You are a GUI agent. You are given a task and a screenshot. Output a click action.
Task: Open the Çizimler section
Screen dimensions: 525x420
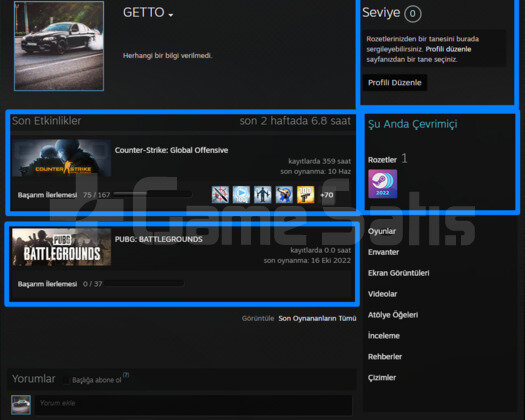(x=382, y=377)
